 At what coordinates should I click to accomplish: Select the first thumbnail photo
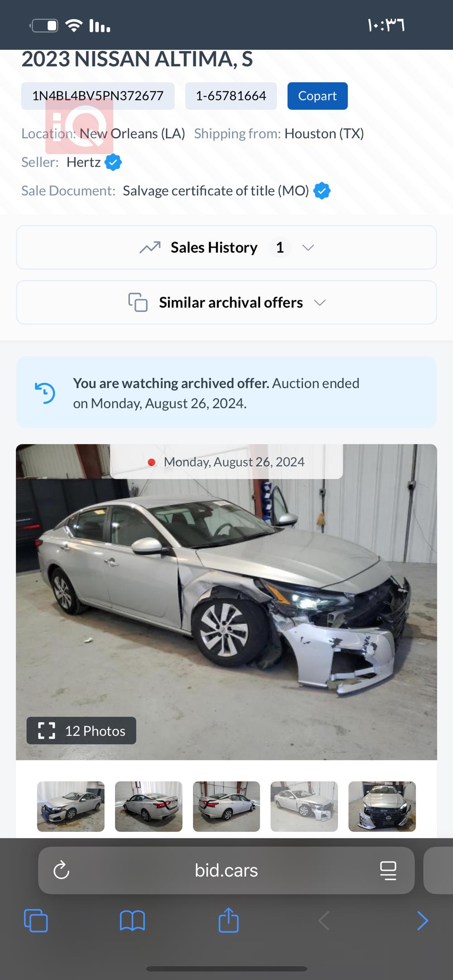pyautogui.click(x=71, y=806)
